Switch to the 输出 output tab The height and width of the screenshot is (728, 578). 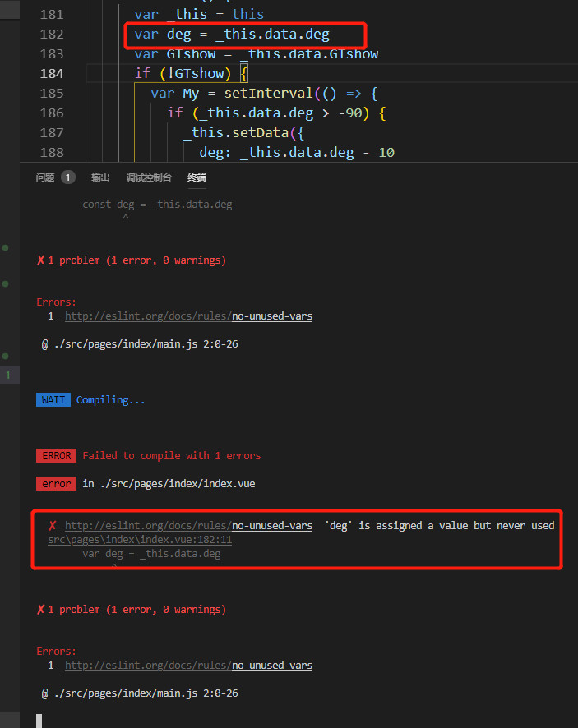coord(100,177)
